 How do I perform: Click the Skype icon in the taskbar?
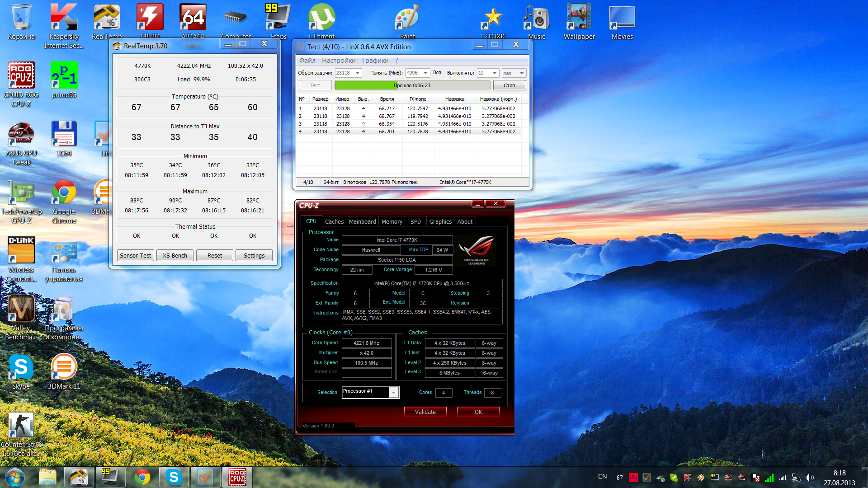[174, 477]
